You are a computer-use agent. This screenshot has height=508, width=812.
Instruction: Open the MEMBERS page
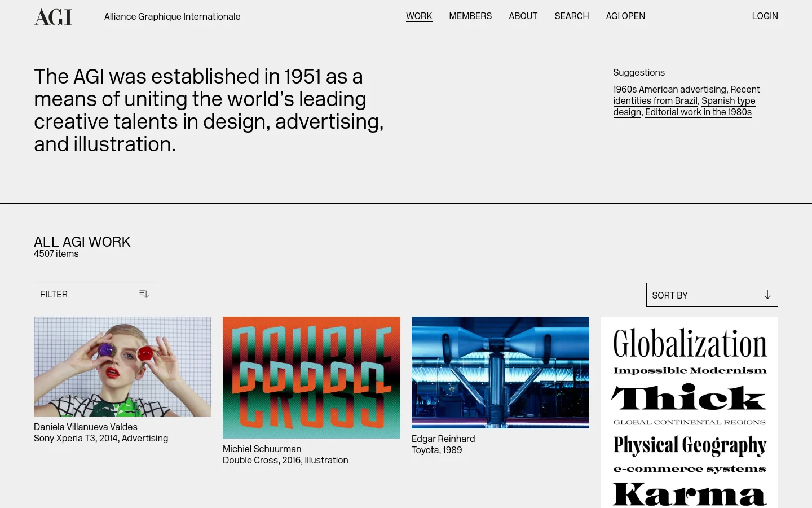click(x=470, y=16)
